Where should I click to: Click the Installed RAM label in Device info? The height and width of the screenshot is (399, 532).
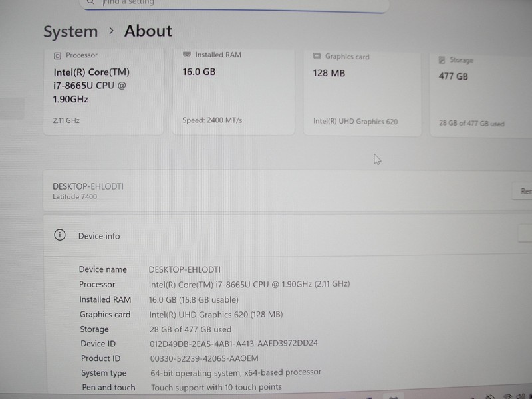pyautogui.click(x=105, y=299)
